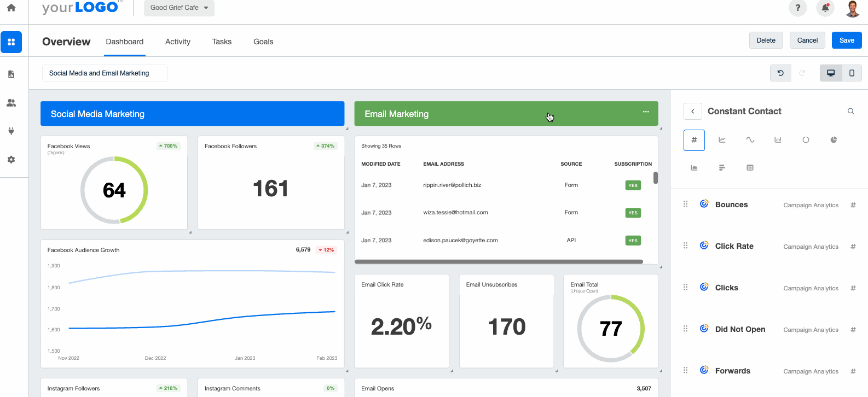This screenshot has height=397, width=868.
Task: Search Constant Contact metrics with magnifier icon
Action: (x=850, y=112)
